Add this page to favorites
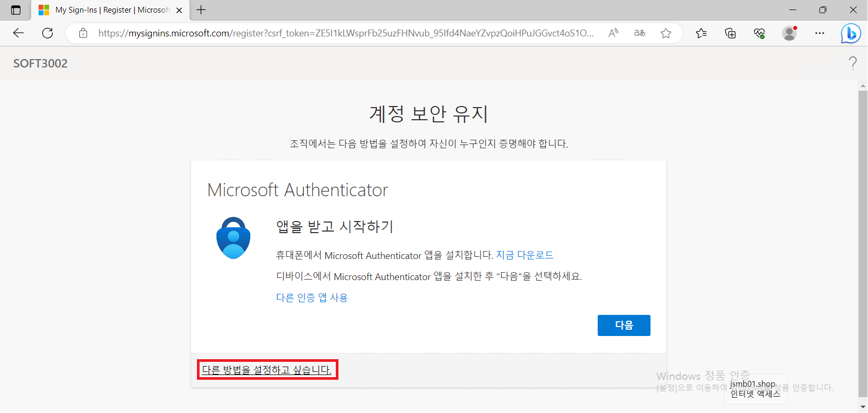The height and width of the screenshot is (413, 868). pos(666,33)
